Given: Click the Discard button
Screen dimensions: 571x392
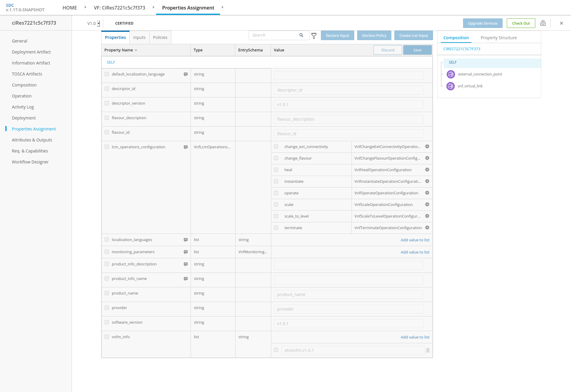Looking at the screenshot, I should pyautogui.click(x=388, y=50).
